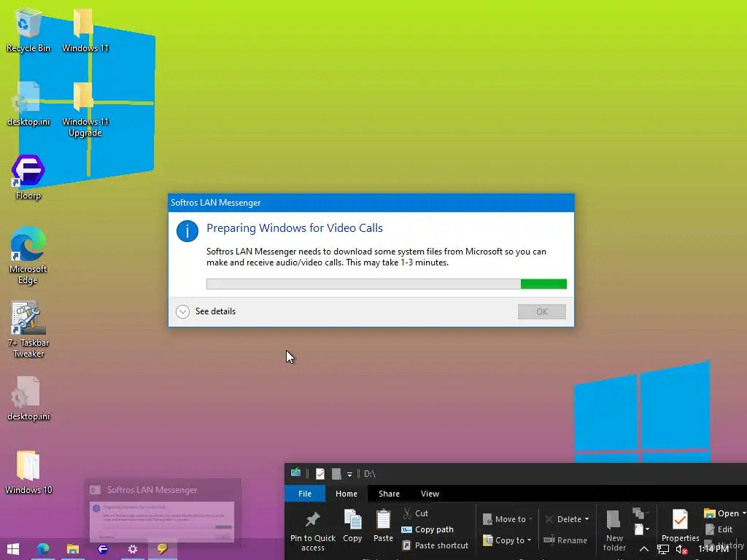
Task: Switch to the Share ribbon tab
Action: pyautogui.click(x=389, y=494)
